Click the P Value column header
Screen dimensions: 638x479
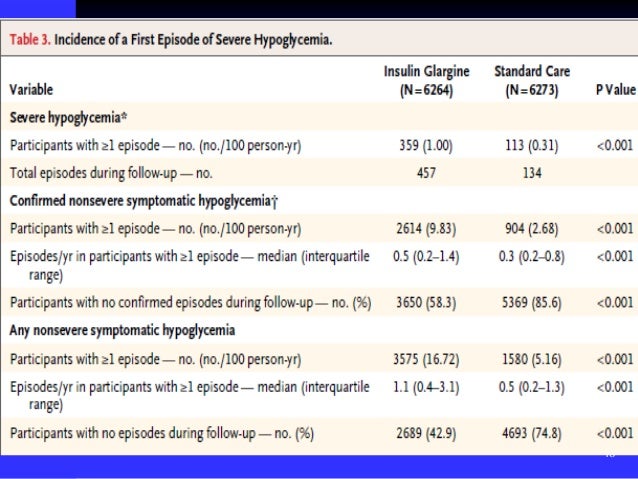click(x=614, y=91)
